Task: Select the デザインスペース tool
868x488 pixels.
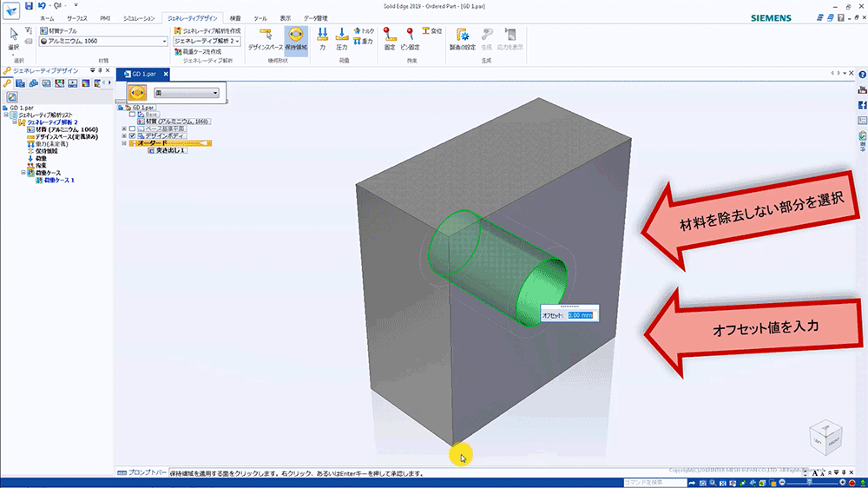Action: point(265,39)
